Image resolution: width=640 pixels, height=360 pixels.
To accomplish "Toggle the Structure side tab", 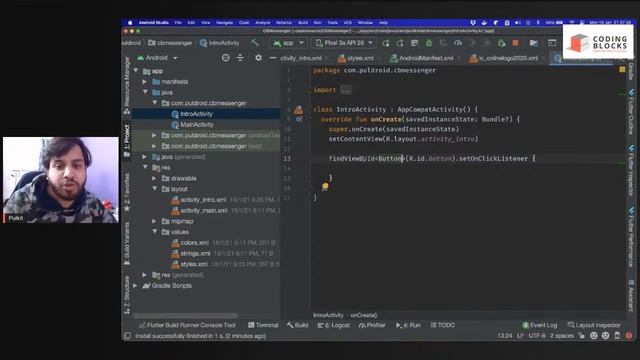I will coord(127,295).
